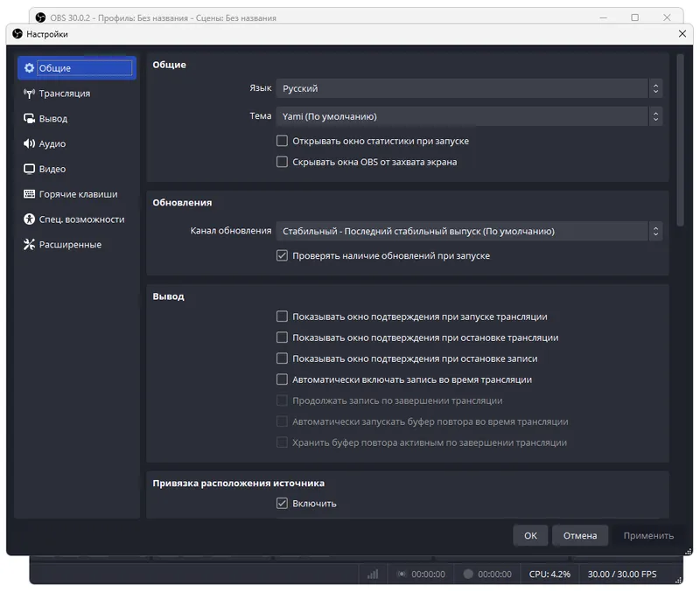
Task: Enable Автоматически включать запись во время трансляции
Action: pos(282,380)
